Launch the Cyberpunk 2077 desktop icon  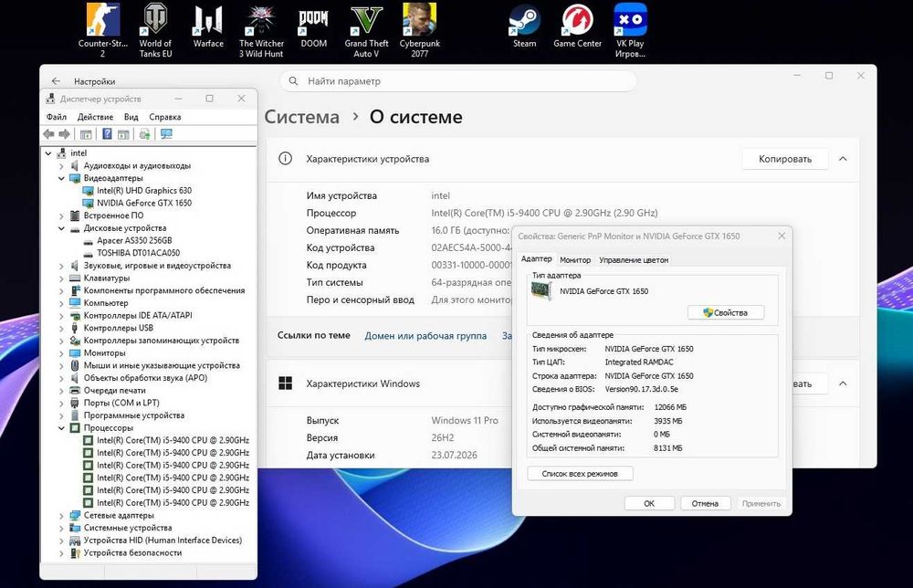[x=420, y=30]
